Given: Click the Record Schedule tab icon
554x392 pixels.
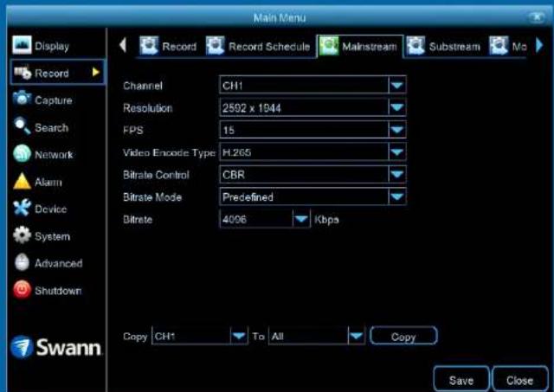Looking at the screenshot, I should (215, 46).
